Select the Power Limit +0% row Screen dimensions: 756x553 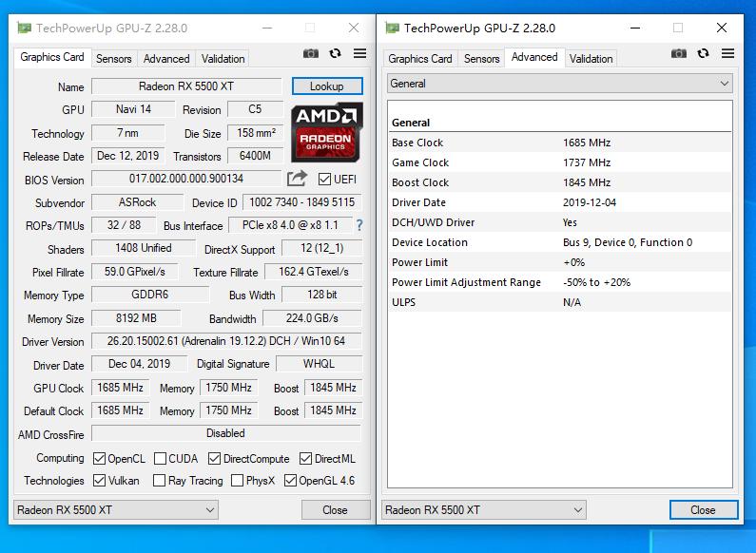click(560, 262)
